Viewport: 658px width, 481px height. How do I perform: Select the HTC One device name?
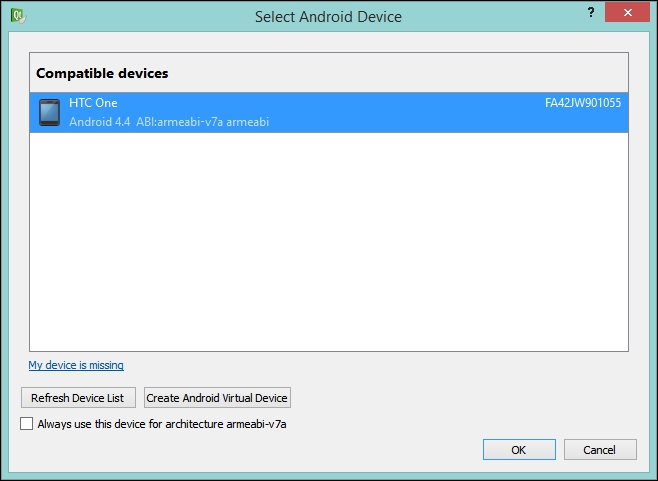(x=93, y=103)
